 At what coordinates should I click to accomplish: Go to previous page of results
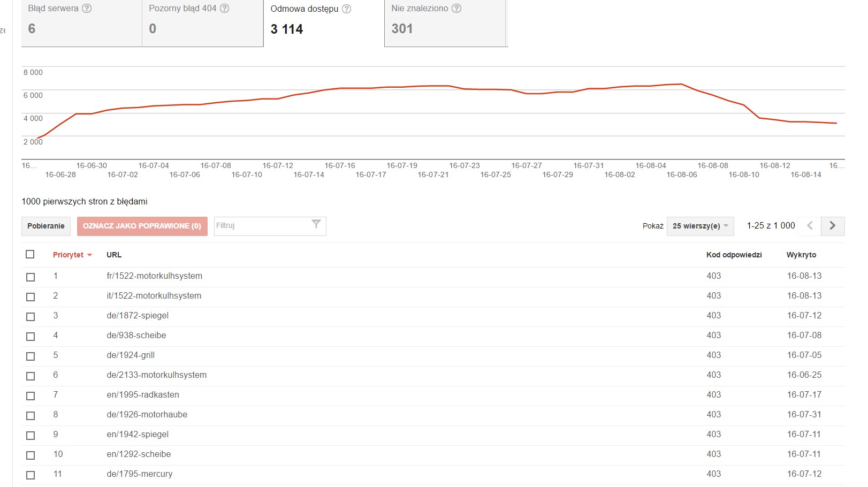(x=810, y=226)
